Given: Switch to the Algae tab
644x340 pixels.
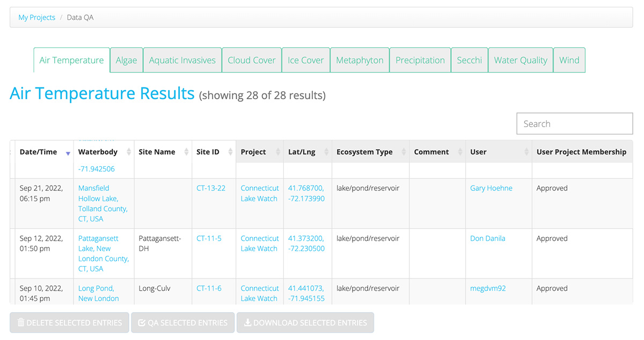Looking at the screenshot, I should tap(126, 60).
